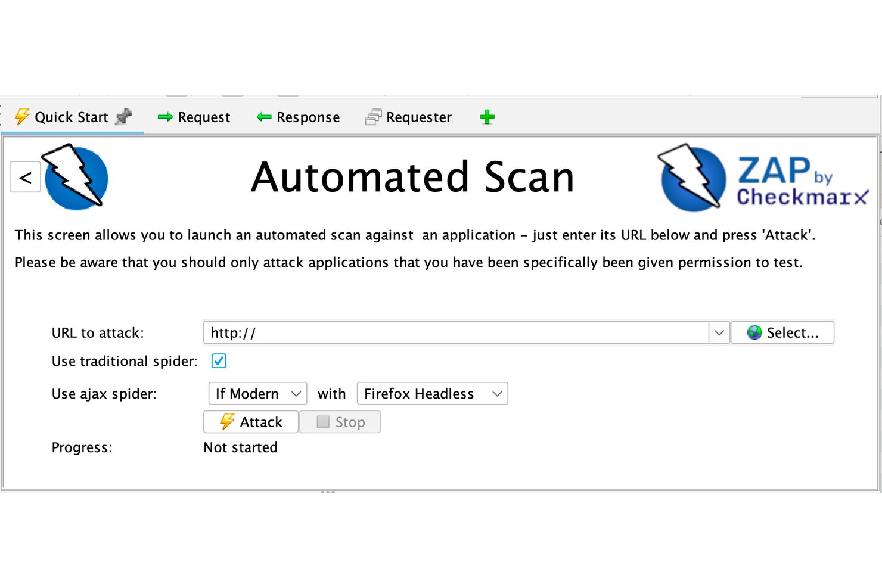Click the Select... browse button

click(782, 332)
